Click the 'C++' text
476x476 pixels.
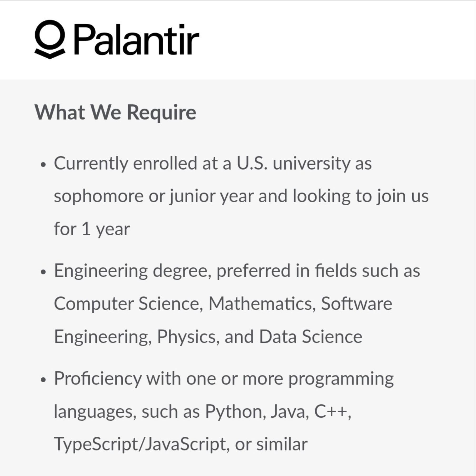[330, 412]
